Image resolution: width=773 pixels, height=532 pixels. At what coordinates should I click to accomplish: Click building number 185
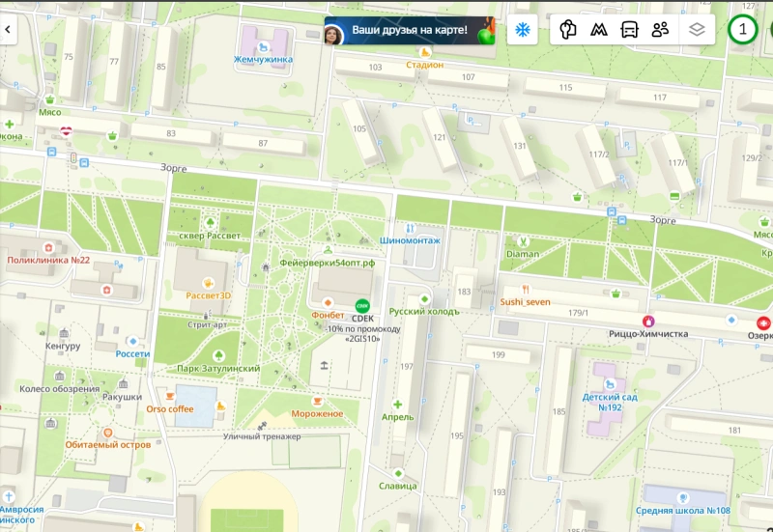559,411
